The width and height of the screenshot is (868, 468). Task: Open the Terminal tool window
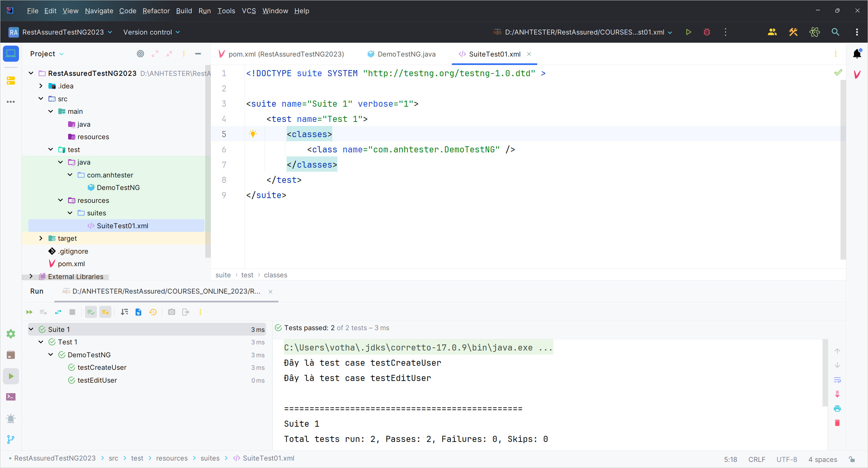pyautogui.click(x=11, y=397)
